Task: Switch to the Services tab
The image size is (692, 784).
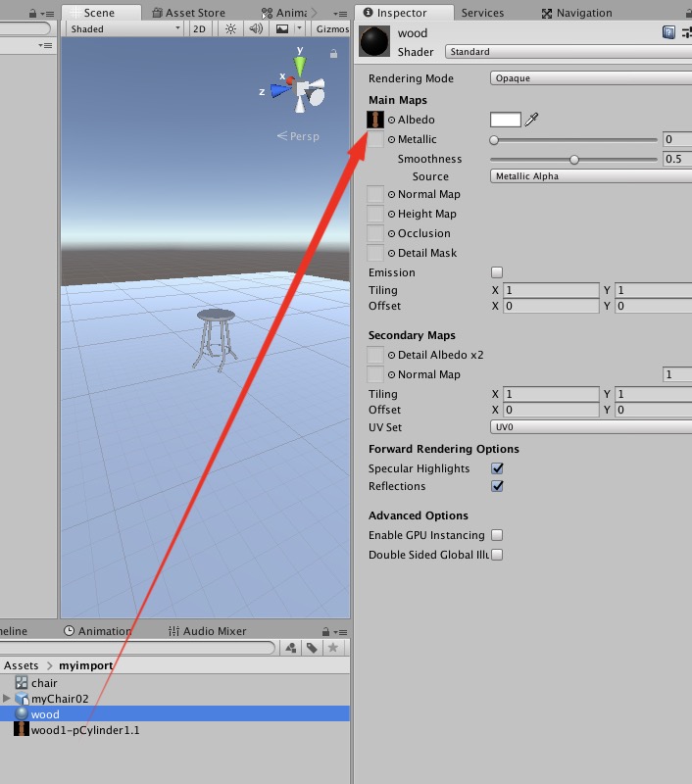Action: (x=482, y=13)
